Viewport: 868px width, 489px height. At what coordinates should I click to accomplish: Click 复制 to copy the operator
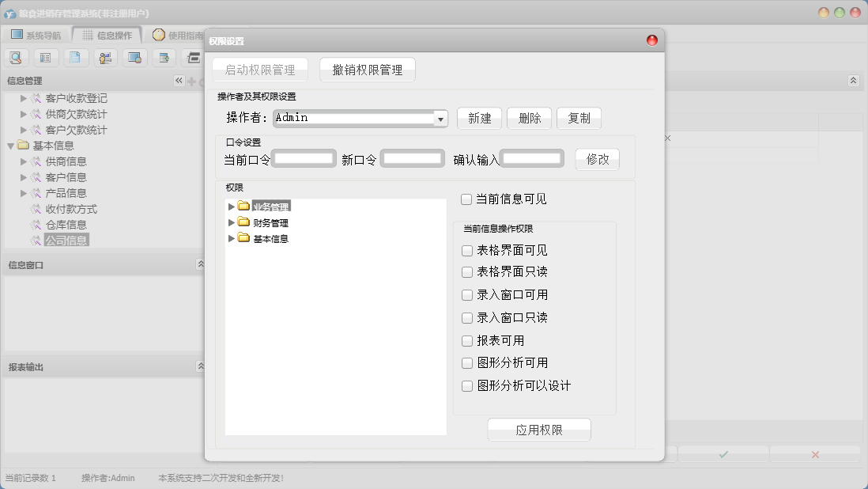coord(579,119)
